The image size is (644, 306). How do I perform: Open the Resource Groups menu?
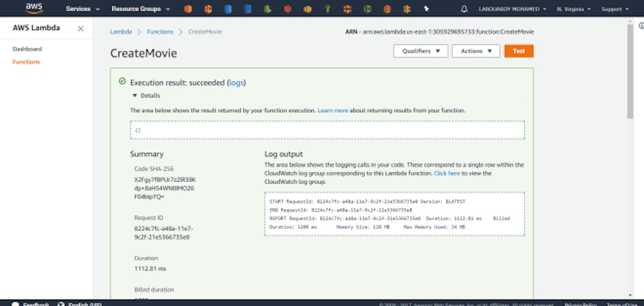point(141,9)
